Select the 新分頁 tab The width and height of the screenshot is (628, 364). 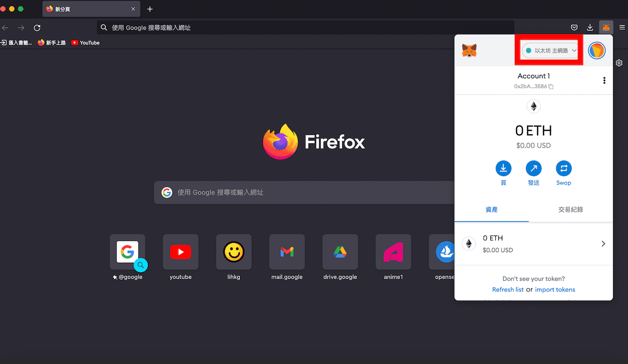point(91,9)
